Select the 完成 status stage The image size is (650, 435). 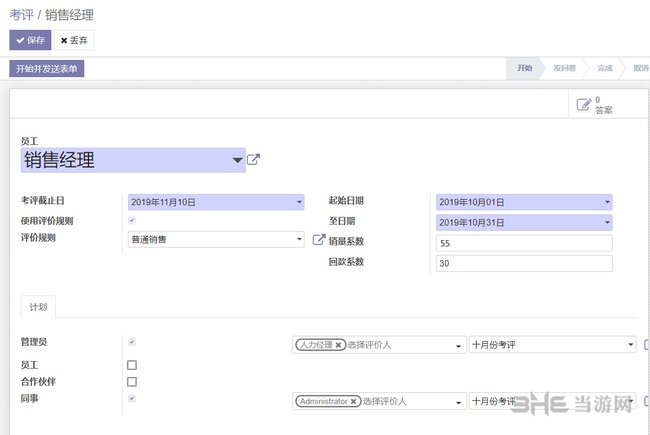coord(605,68)
